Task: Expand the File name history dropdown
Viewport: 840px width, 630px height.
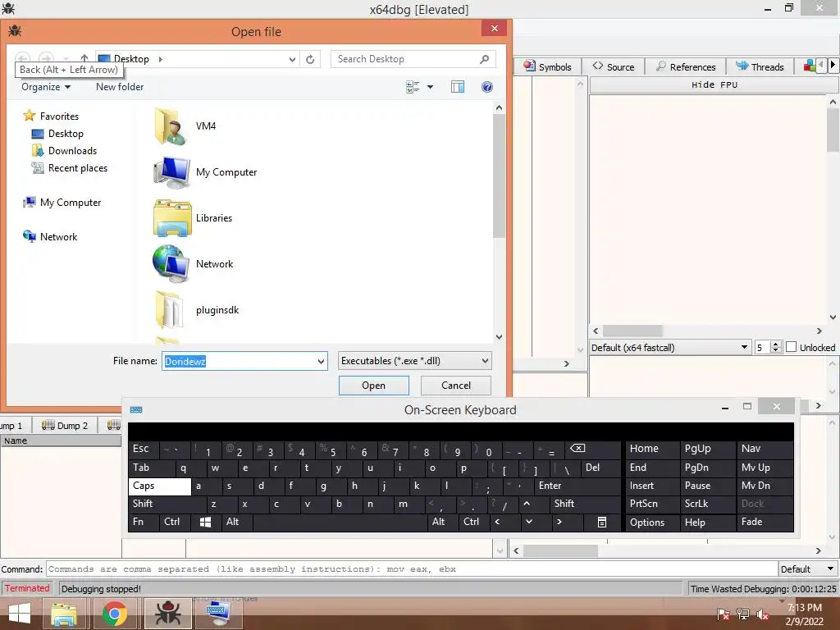Action: coord(321,362)
